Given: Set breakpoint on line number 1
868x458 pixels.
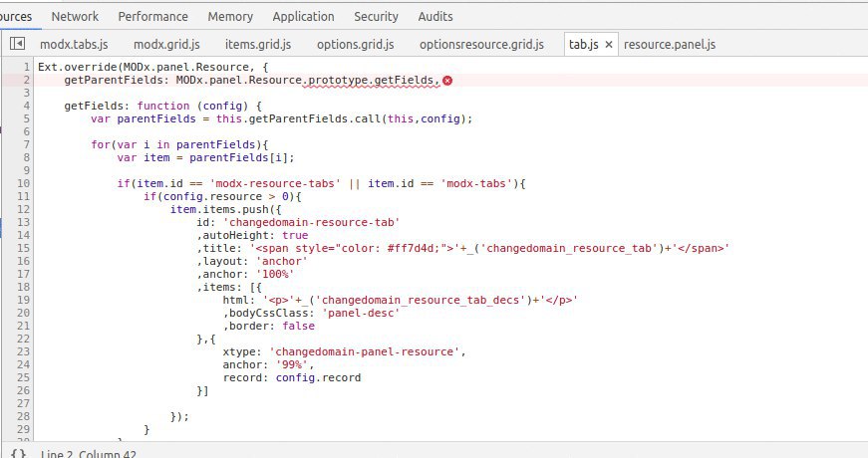Looking at the screenshot, I should [26, 67].
